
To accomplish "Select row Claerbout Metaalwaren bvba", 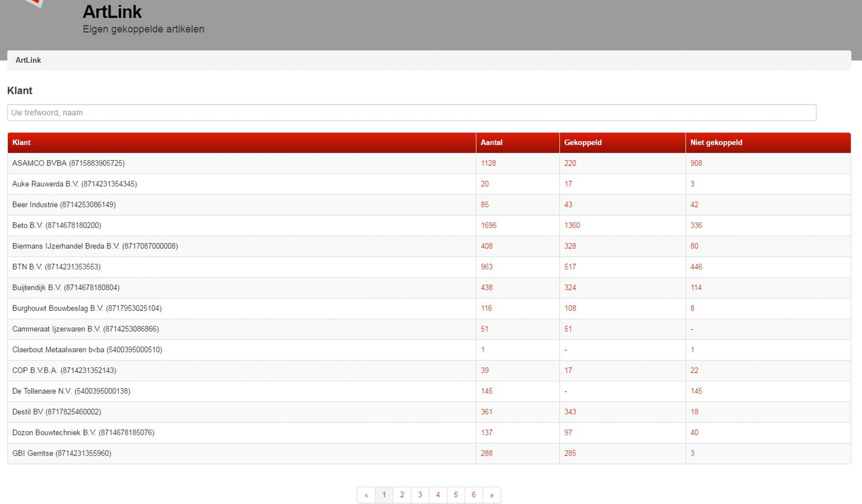I will coord(429,350).
